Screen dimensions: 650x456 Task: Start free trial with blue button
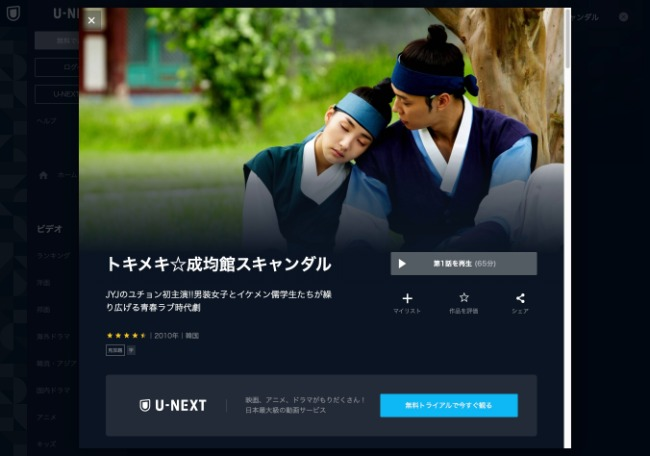(449, 405)
